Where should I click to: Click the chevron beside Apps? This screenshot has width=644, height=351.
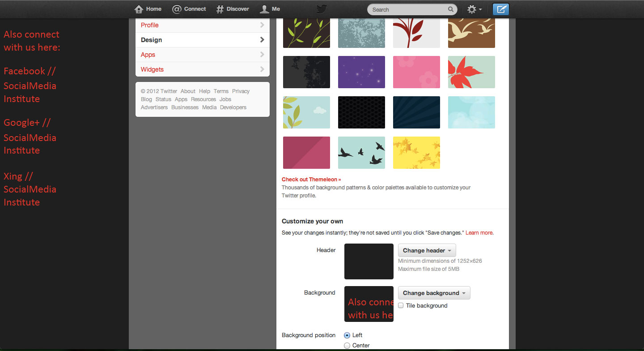click(x=262, y=55)
